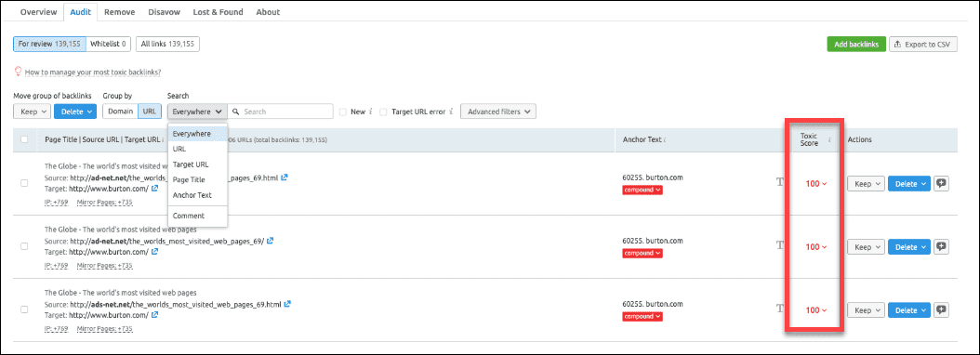Click Export to CSV button
The width and height of the screenshot is (980, 355).
[x=923, y=45]
